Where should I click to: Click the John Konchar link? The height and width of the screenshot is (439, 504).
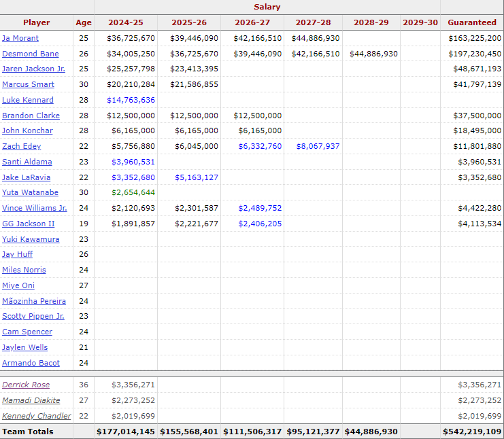click(28, 130)
